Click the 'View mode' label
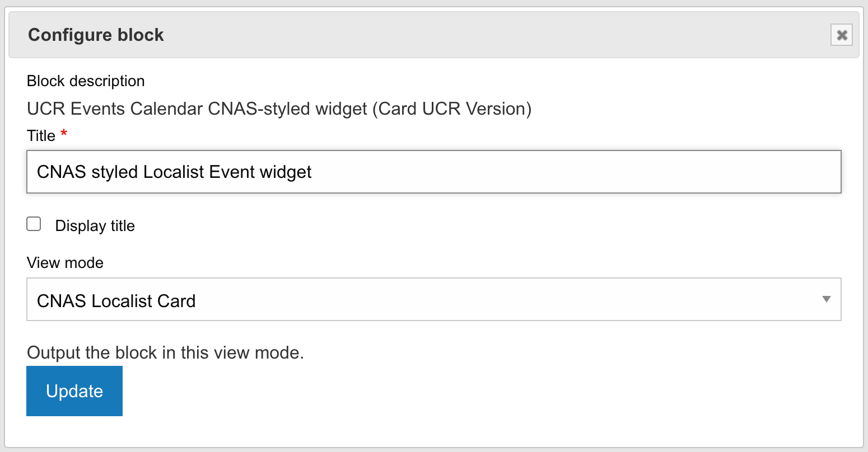This screenshot has width=868, height=452. click(65, 263)
